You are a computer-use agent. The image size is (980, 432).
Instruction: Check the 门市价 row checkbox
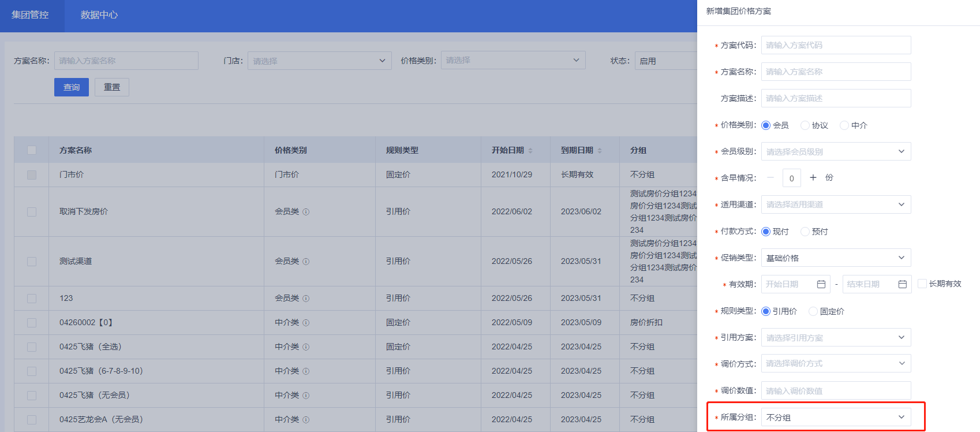click(32, 175)
